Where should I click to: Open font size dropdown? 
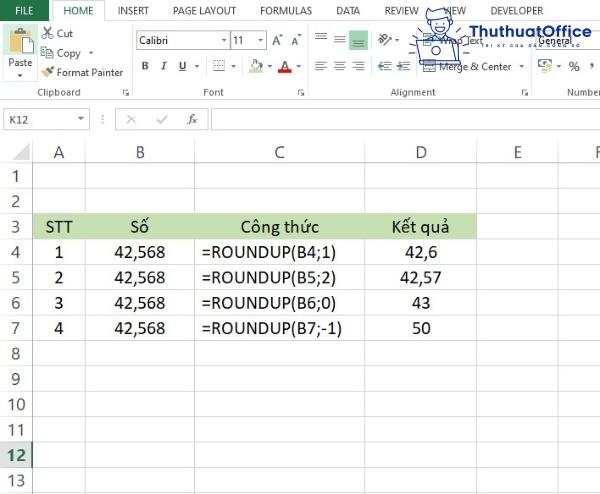pyautogui.click(x=260, y=40)
